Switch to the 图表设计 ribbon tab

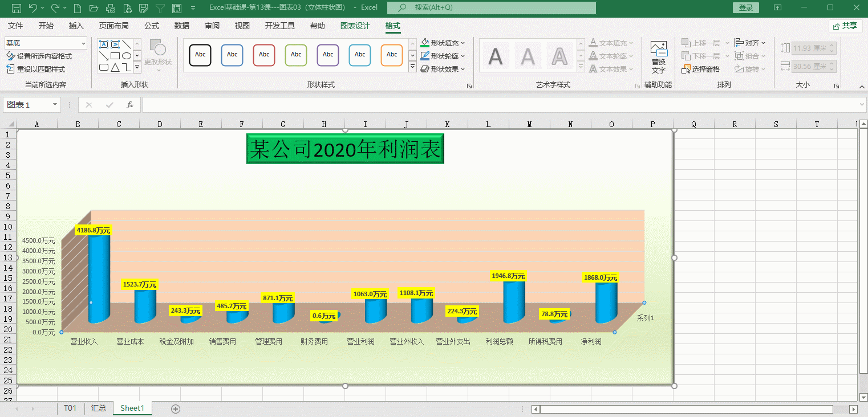pos(355,26)
